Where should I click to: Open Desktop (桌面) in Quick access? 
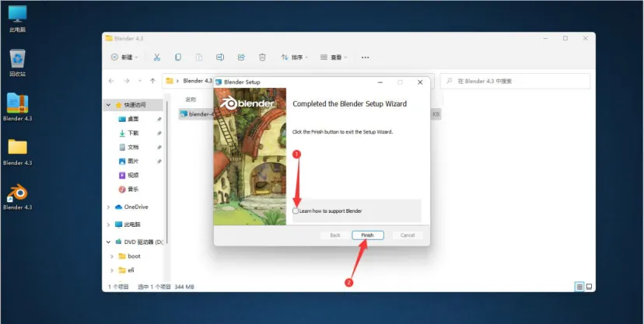pos(134,119)
